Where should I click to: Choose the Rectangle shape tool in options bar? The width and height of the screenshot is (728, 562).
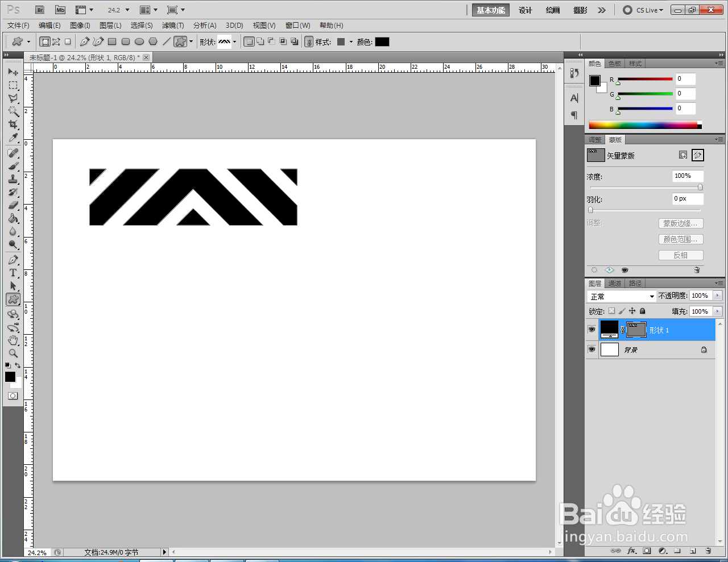click(x=112, y=41)
